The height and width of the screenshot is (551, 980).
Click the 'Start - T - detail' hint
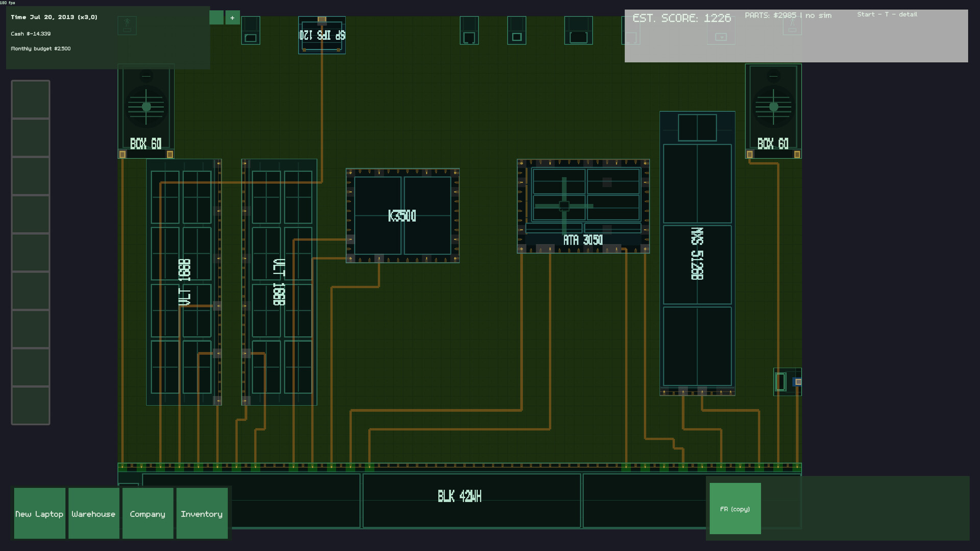coord(887,14)
